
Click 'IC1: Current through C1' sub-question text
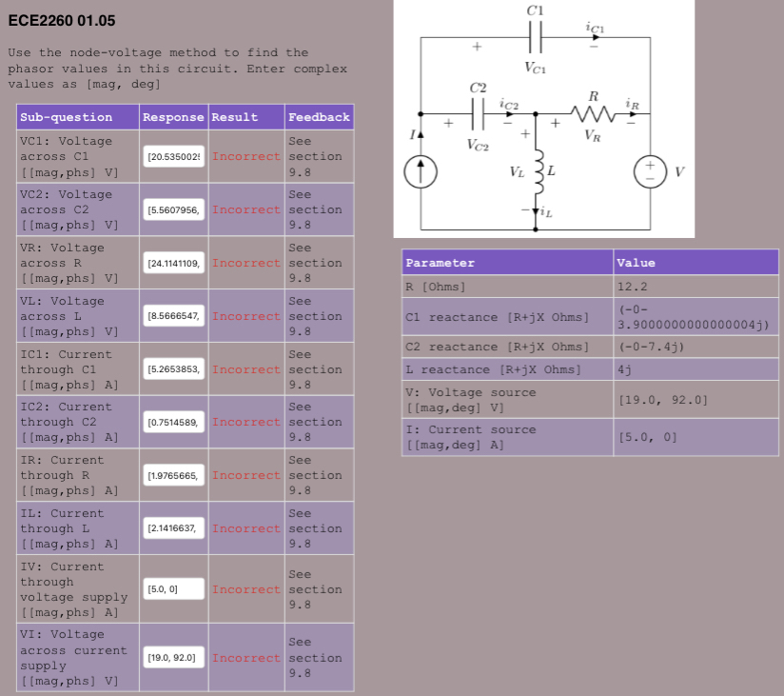(x=69, y=369)
